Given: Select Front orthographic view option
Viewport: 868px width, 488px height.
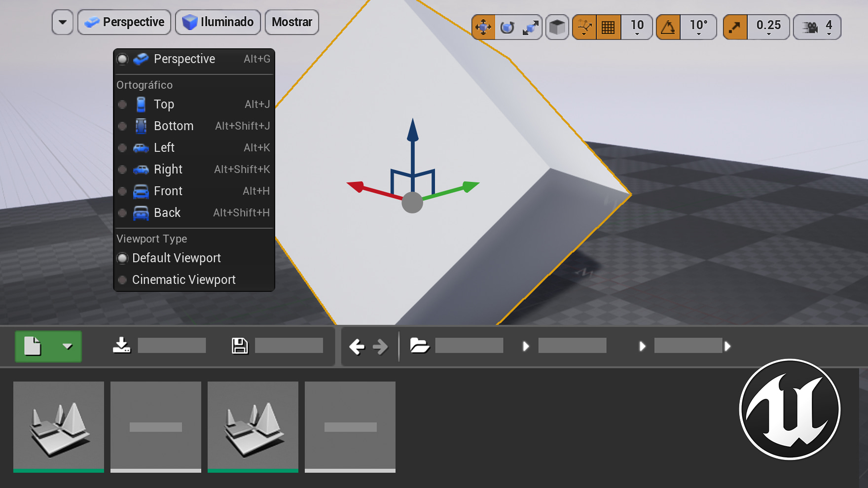Looking at the screenshot, I should point(194,191).
